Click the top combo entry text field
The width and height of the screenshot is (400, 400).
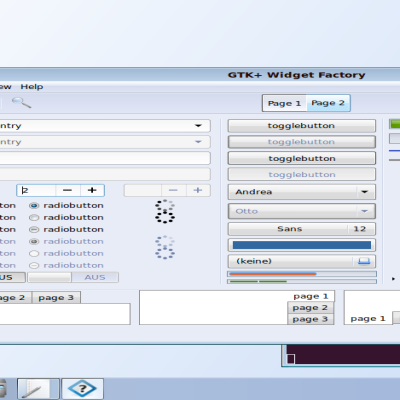93,126
